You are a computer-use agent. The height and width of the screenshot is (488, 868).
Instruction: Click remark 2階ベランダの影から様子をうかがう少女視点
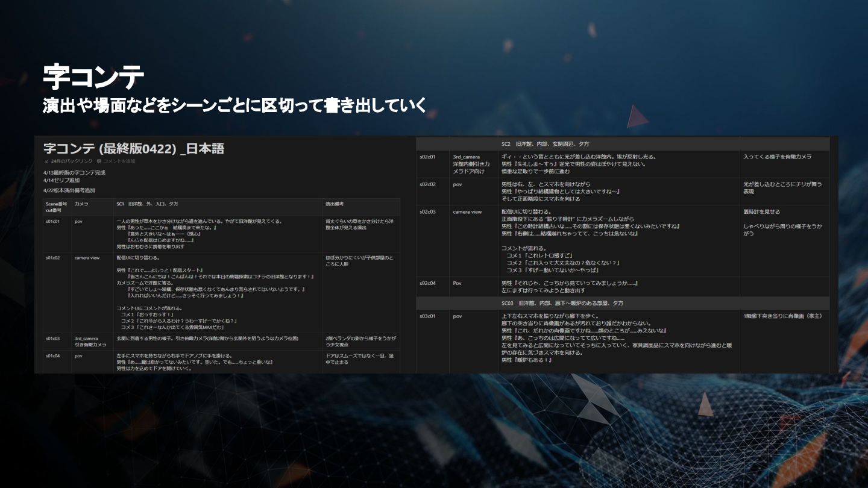point(360,342)
